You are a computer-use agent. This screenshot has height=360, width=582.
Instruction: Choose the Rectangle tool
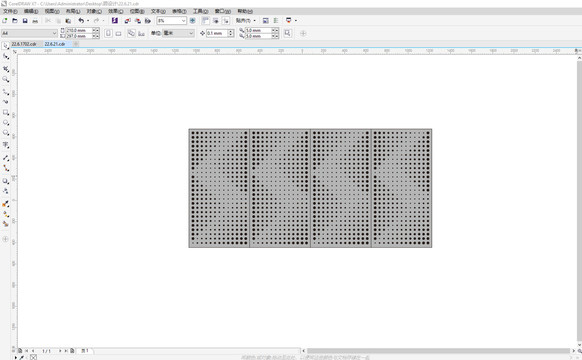pos(6,112)
